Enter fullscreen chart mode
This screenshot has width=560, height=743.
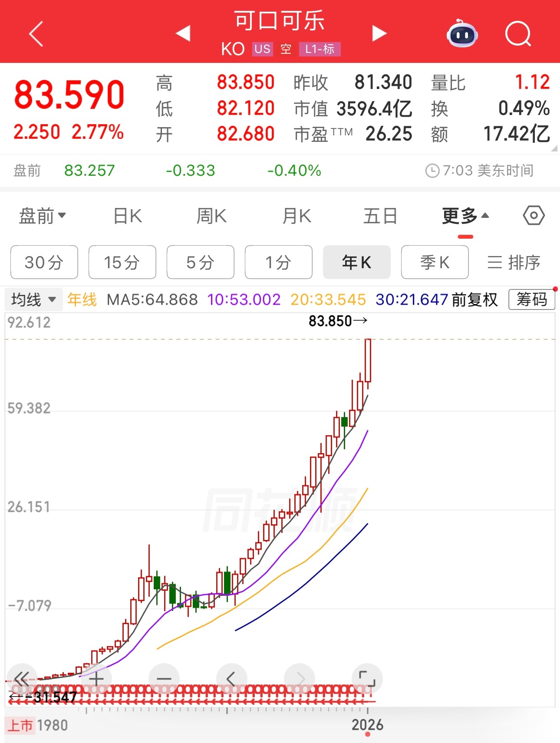367,678
